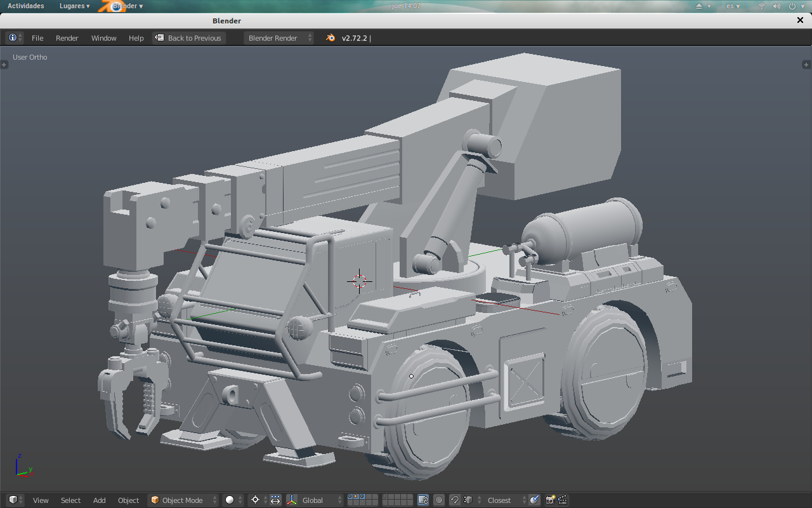Toggle snap during transform magnet
Screen dimensions: 812x508
[x=455, y=500]
